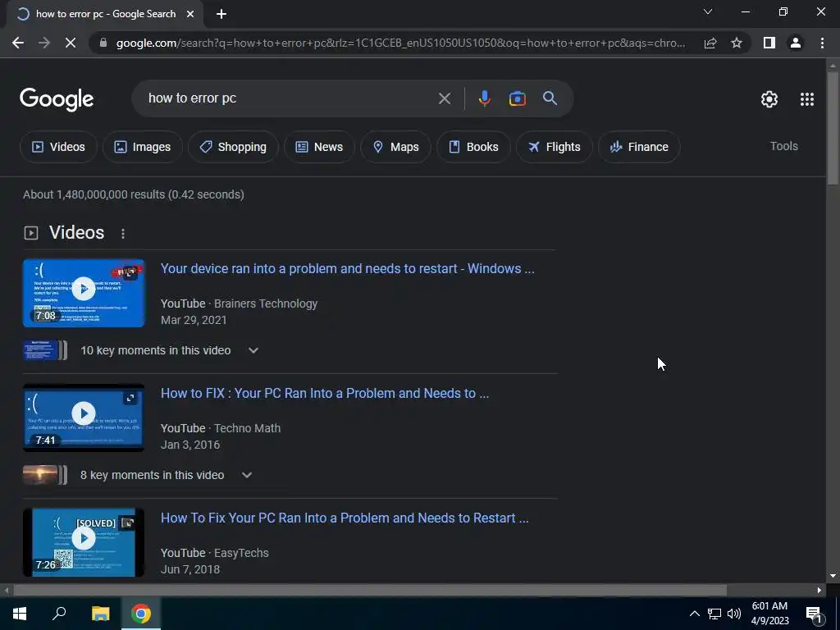Open volume control tray icon
The height and width of the screenshot is (630, 840).
pyautogui.click(x=734, y=614)
